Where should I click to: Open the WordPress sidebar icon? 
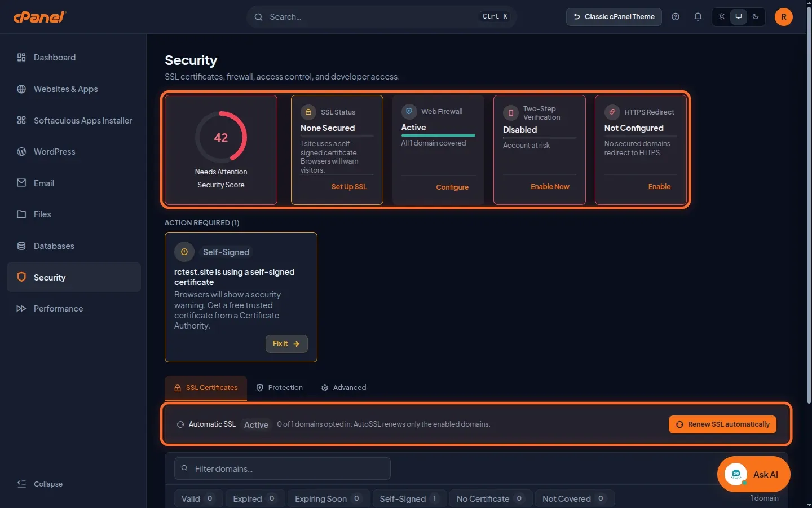(21, 151)
